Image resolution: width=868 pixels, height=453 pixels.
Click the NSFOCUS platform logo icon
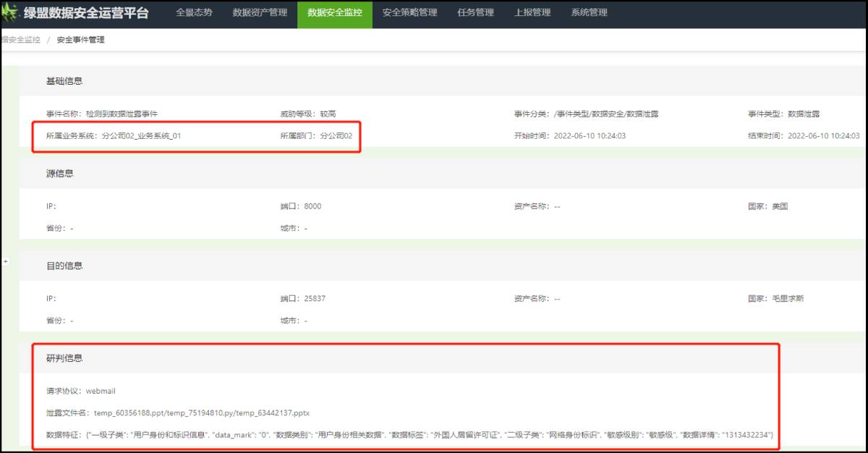11,13
